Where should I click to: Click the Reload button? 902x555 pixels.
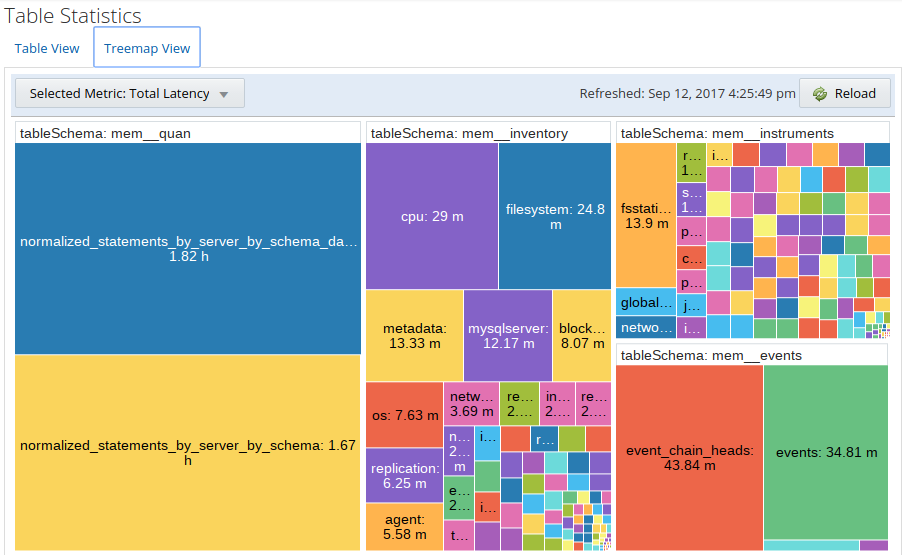click(x=844, y=93)
